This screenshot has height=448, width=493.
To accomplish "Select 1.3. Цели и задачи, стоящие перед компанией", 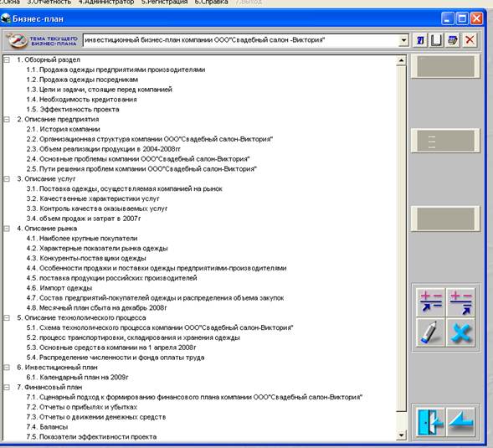I will (x=99, y=90).
